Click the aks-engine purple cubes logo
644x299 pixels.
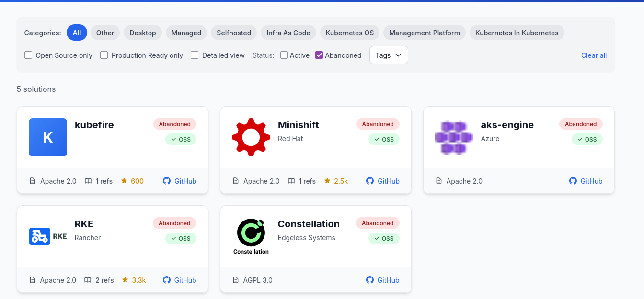point(454,137)
